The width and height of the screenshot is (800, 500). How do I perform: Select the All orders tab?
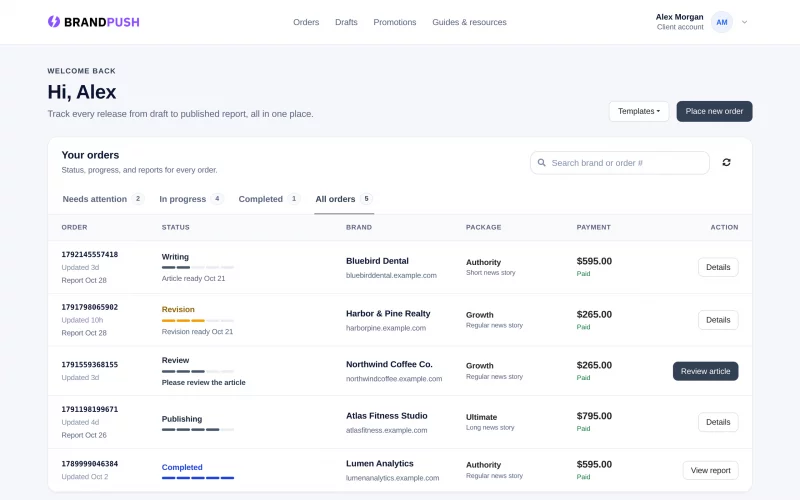point(344,199)
